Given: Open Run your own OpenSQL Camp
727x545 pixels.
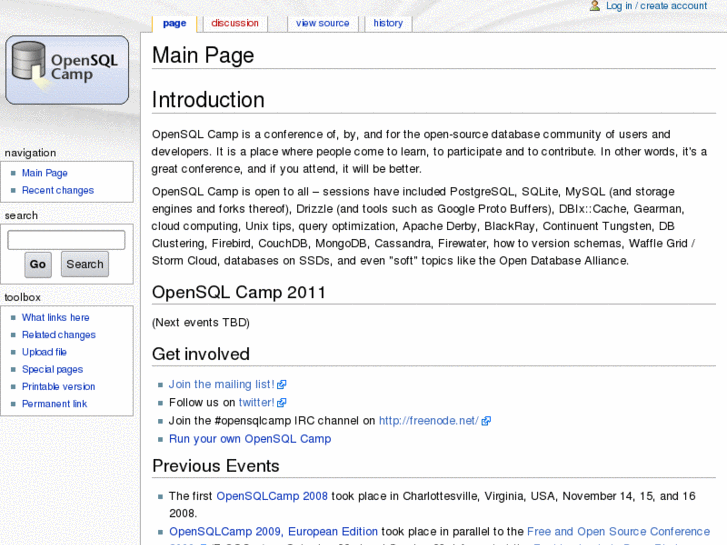Looking at the screenshot, I should pos(250,439).
